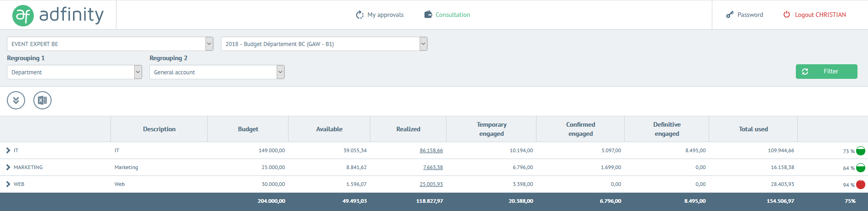Open the EVENT EXPERT BE company dropdown

(x=209, y=44)
